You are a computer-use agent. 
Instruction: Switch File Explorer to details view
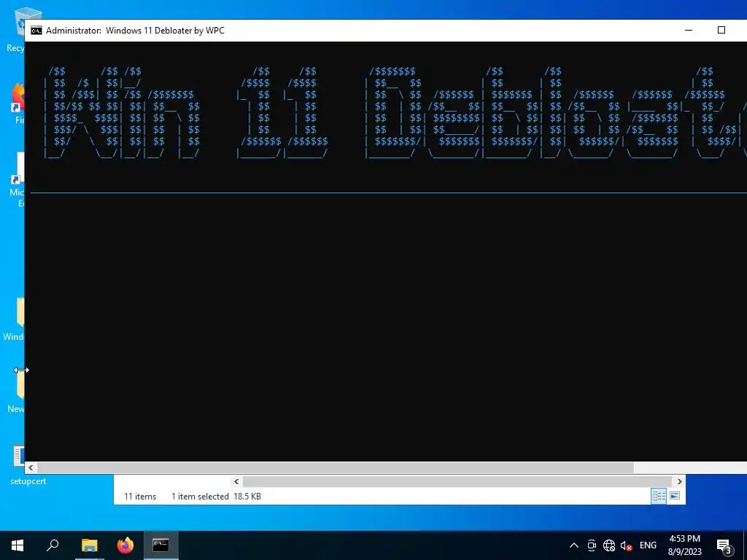[x=659, y=496]
